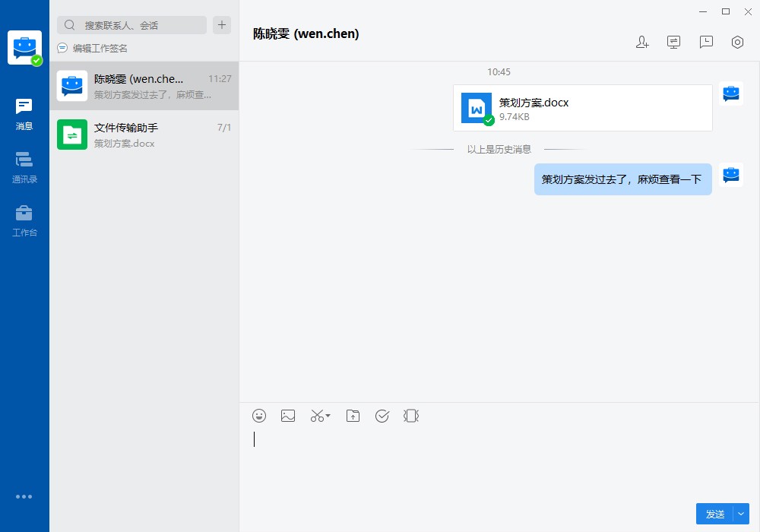Click the plus button near search bar
Viewport: 760px width, 532px height.
point(221,24)
